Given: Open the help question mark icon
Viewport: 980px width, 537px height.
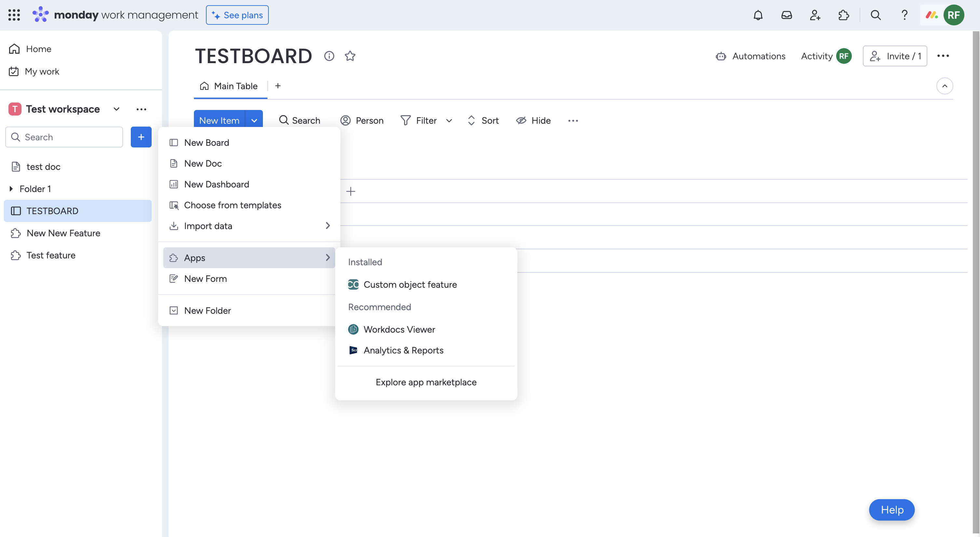Looking at the screenshot, I should click(x=904, y=15).
